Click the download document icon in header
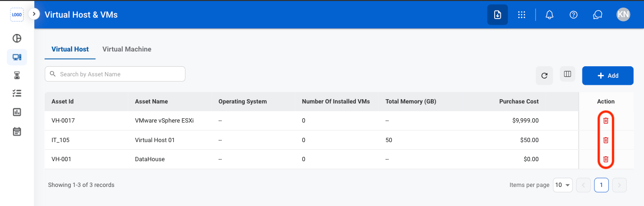The height and width of the screenshot is (206, 644). (x=498, y=15)
